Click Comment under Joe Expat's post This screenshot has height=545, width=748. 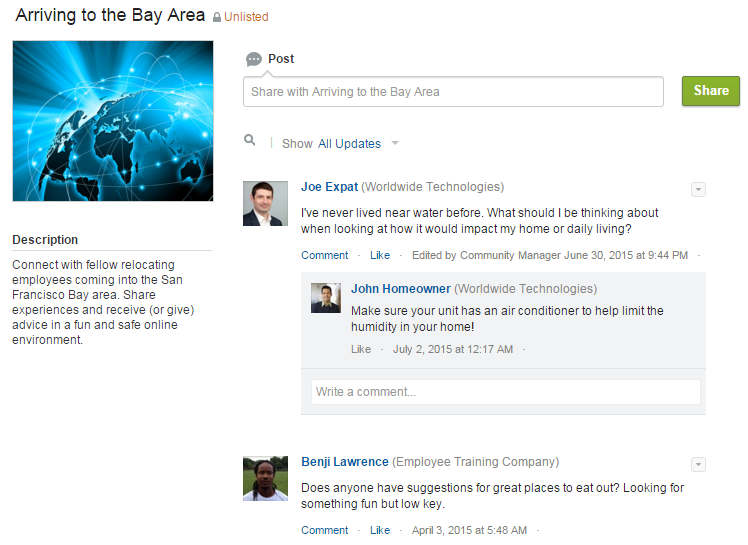point(324,255)
